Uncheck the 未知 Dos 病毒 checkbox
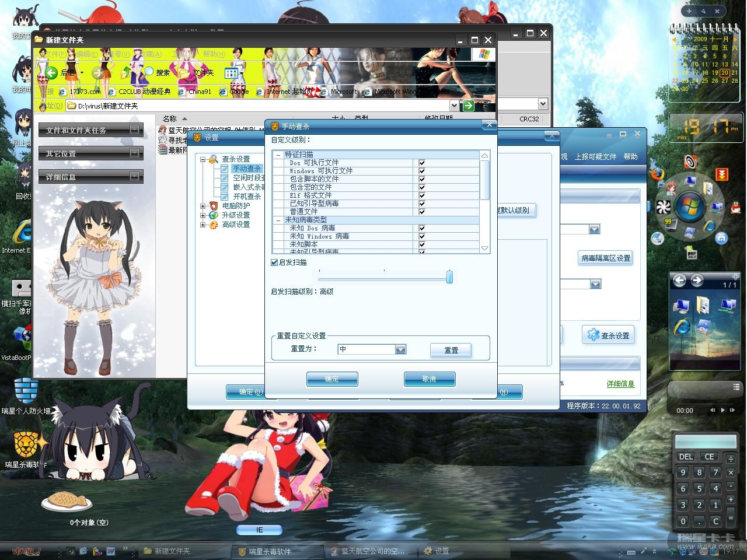 (422, 229)
